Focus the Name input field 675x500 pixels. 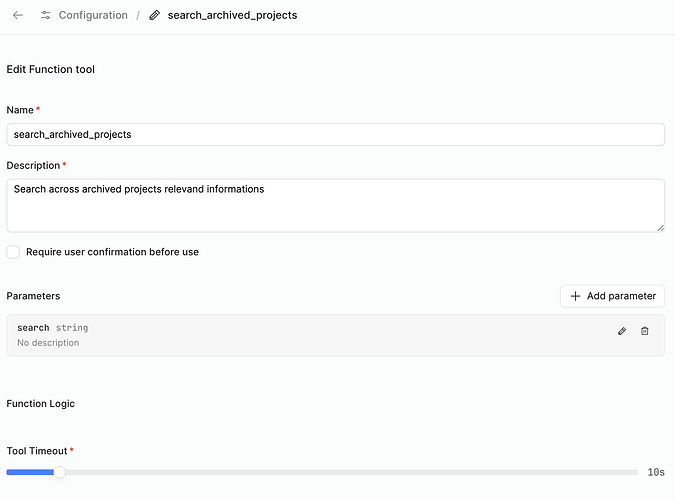(335, 134)
